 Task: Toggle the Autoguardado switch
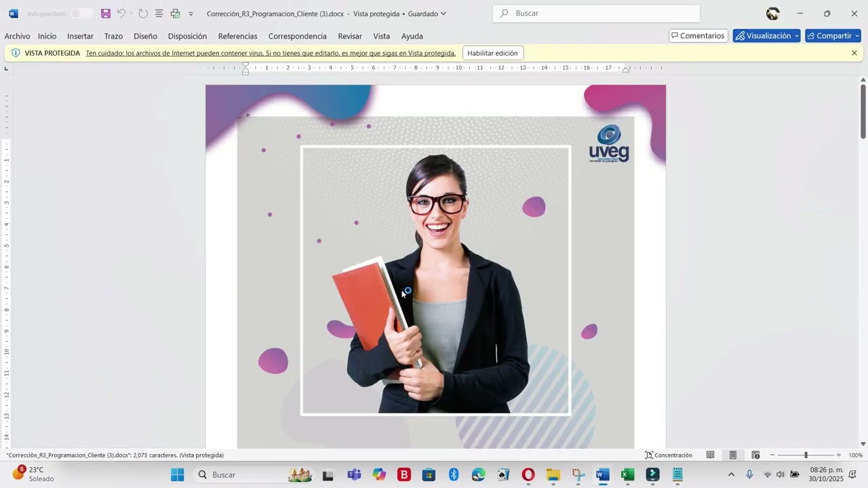tap(81, 14)
